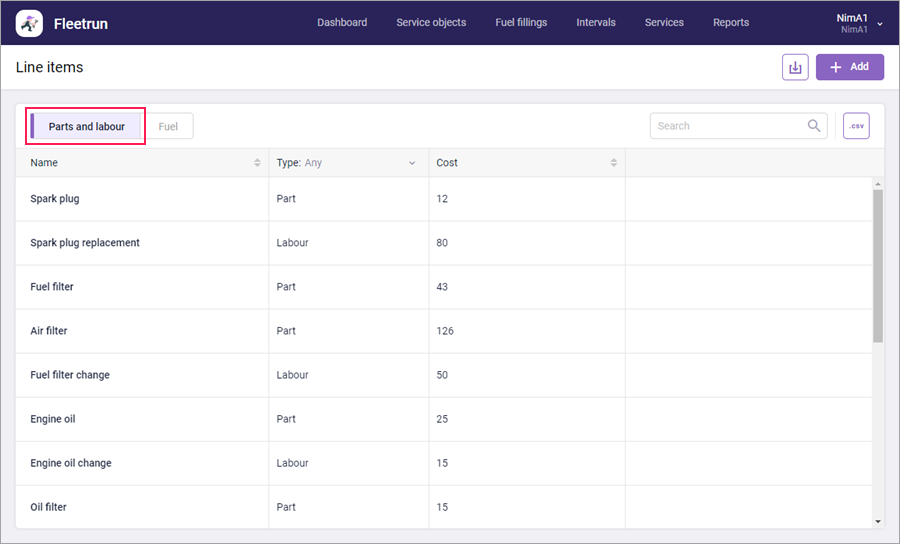Click the import download icon button
The image size is (900, 544).
click(795, 67)
